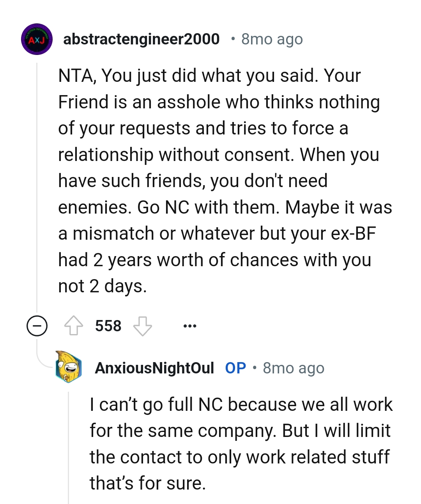Viewport: 421px width, 504px height.
Task: Collapse the comment thread with minus button
Action: (37, 326)
